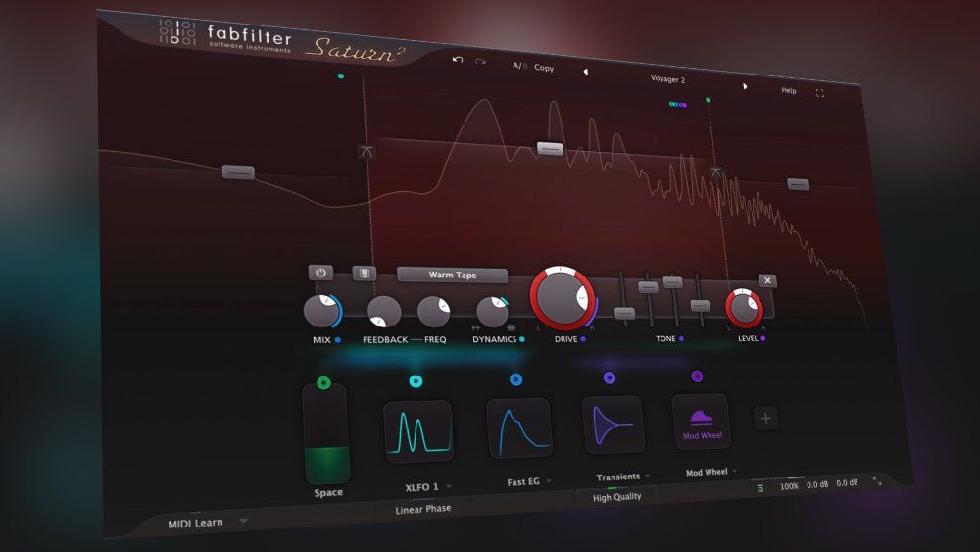Expand the Fast EG name arrow
The image size is (980, 552).
[548, 480]
